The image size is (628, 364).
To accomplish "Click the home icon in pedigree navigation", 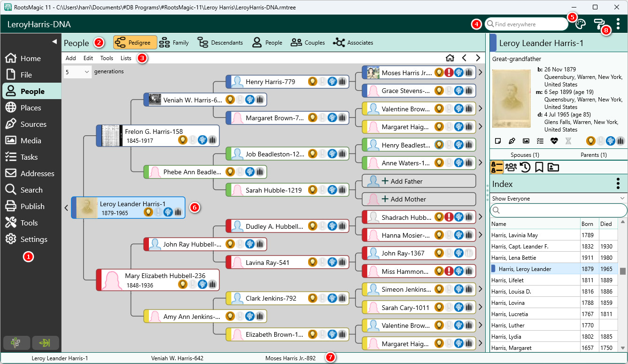I will pyautogui.click(x=450, y=58).
